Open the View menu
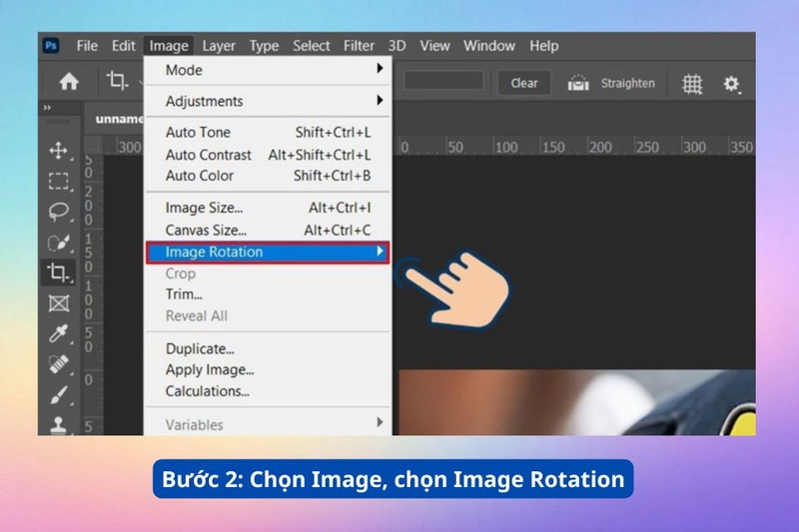 pyautogui.click(x=434, y=46)
